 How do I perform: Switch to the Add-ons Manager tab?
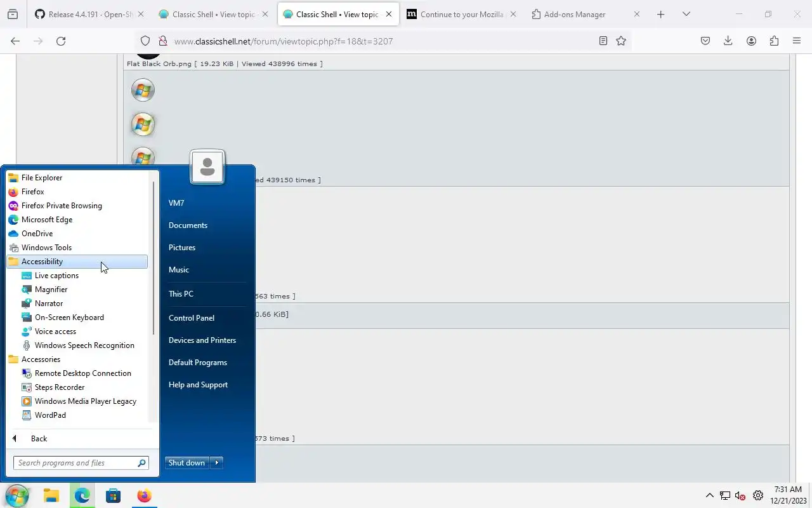point(586,14)
